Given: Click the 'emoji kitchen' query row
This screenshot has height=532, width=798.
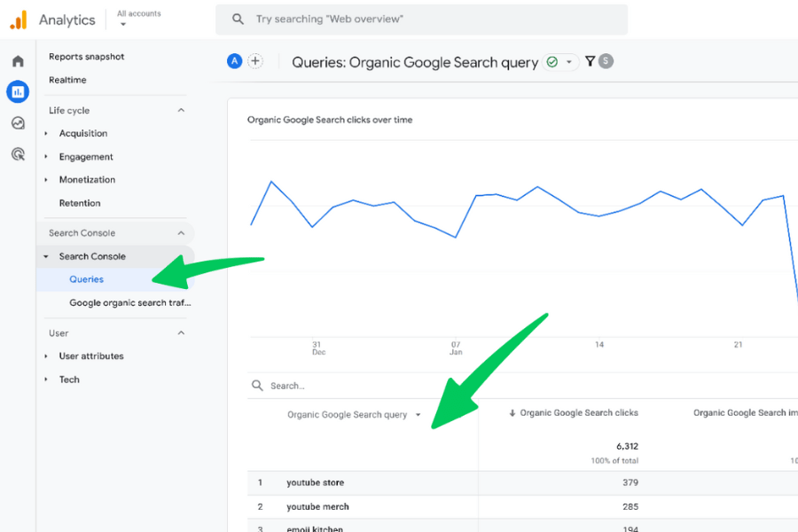Looking at the screenshot, I should click(315, 529).
